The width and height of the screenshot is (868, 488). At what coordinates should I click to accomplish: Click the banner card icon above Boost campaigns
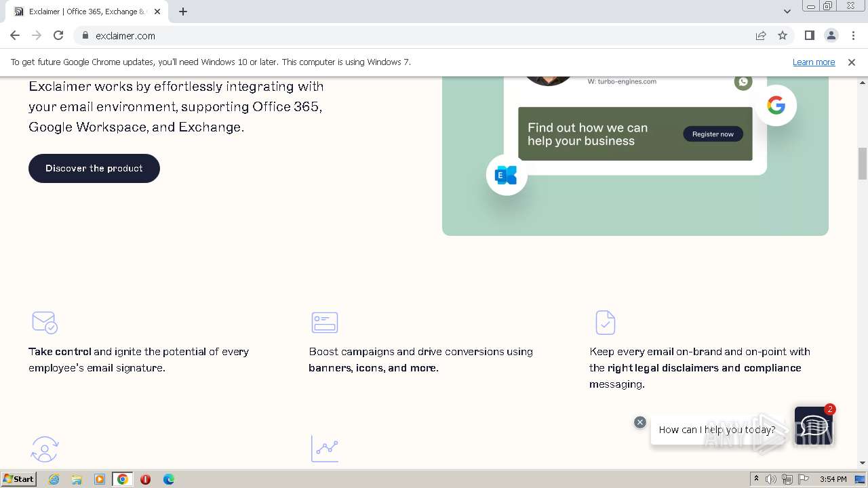[325, 323]
